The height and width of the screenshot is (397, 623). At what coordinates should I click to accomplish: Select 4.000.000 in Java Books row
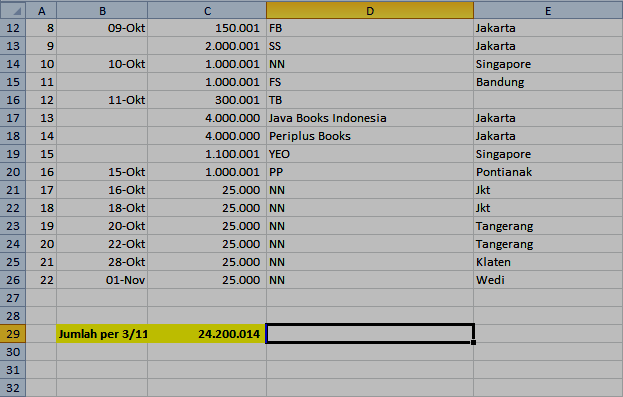(x=207, y=118)
